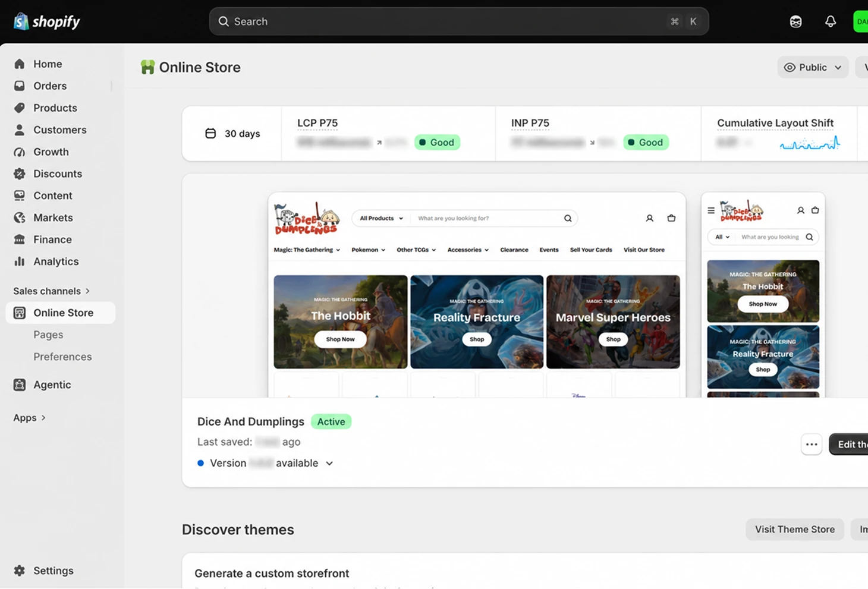This screenshot has width=868, height=589.
Task: Open the theme more actions button
Action: coord(812,444)
